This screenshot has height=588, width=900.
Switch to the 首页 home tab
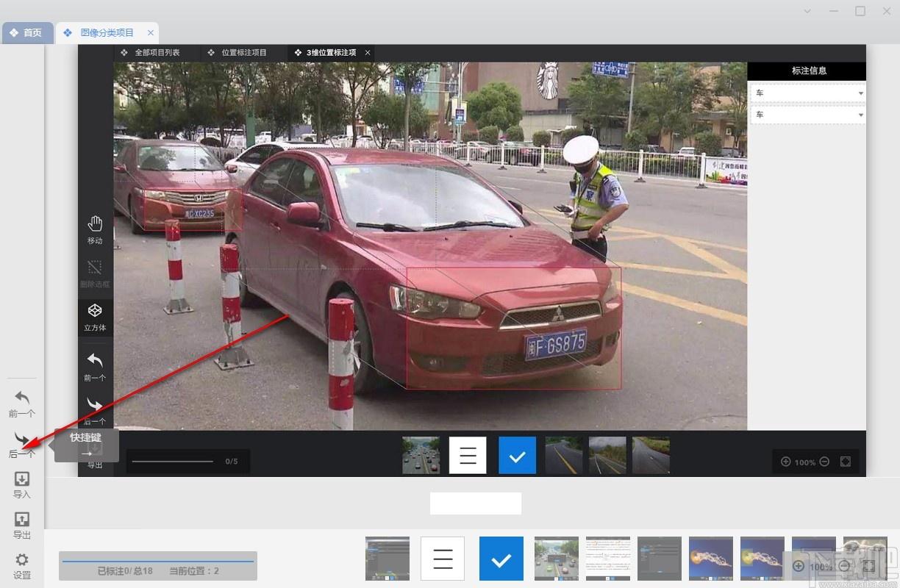coord(26,33)
